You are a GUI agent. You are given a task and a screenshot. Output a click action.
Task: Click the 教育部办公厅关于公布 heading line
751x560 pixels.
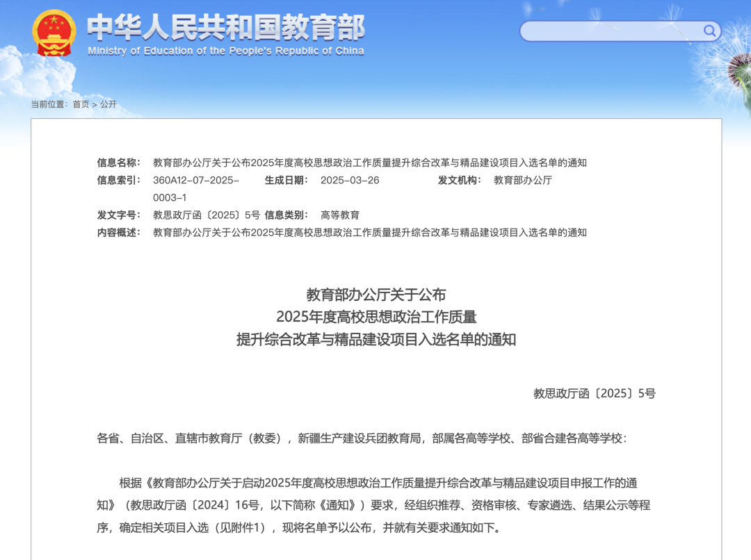[x=375, y=294]
